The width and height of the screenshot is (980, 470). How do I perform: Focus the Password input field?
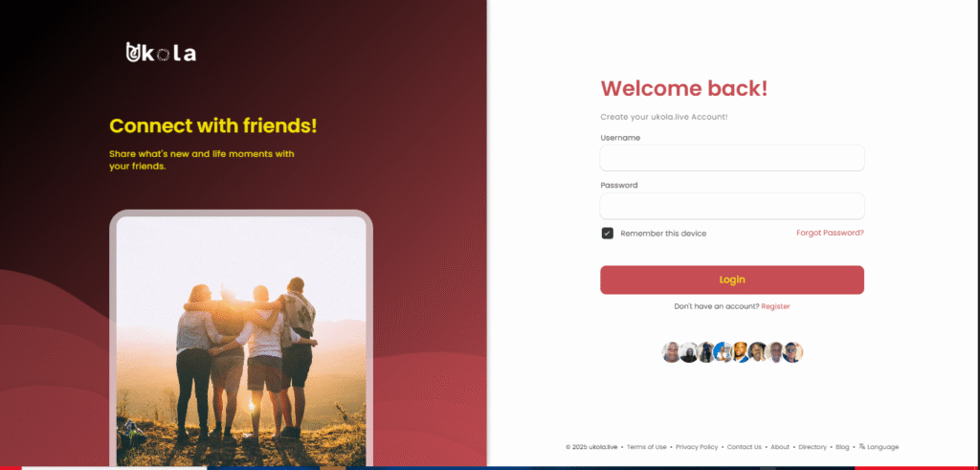tap(732, 206)
